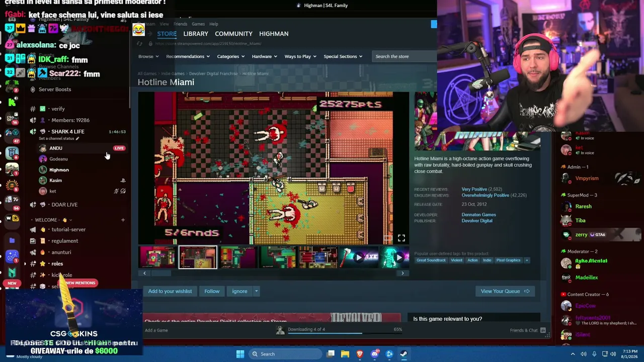Click the Search the store field
Screen dimensions: 644x362
tap(405, 56)
